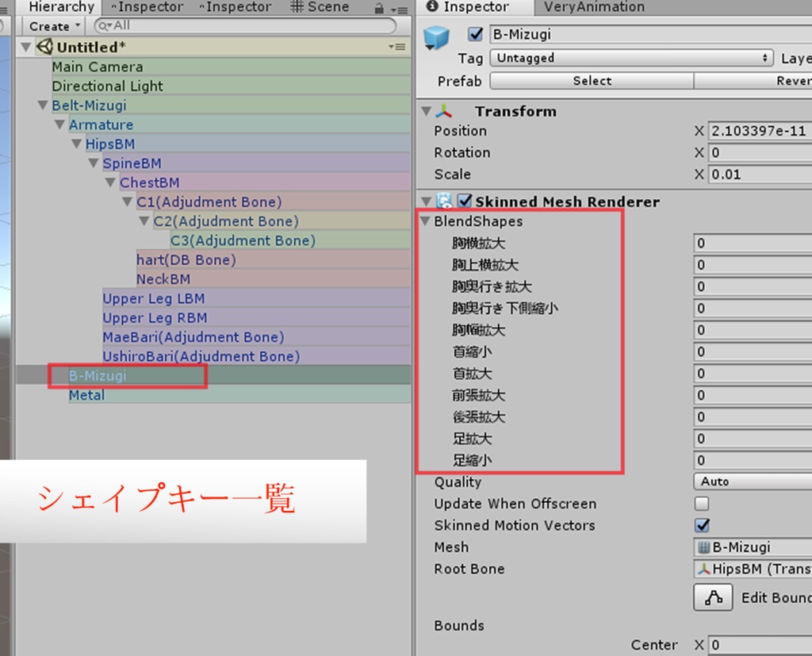Open the Untitled scene context menu icon
Screen dimensions: 812x656
click(397, 47)
